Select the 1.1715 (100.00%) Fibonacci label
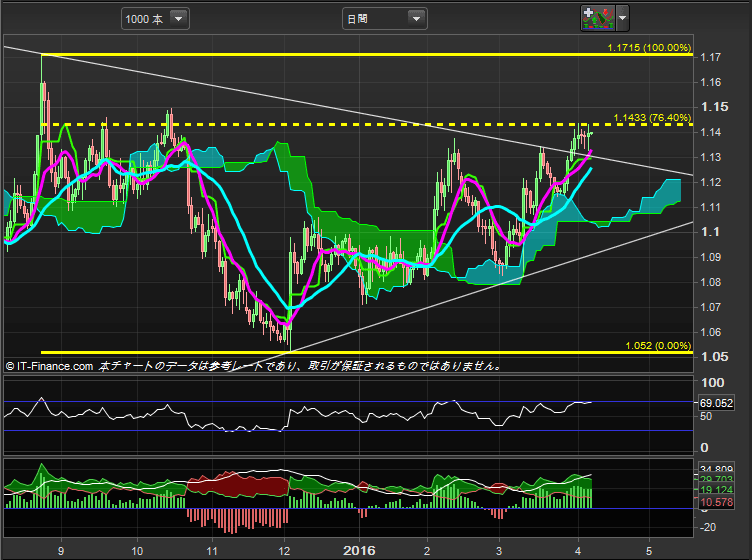The width and height of the screenshot is (752, 560). (649, 47)
